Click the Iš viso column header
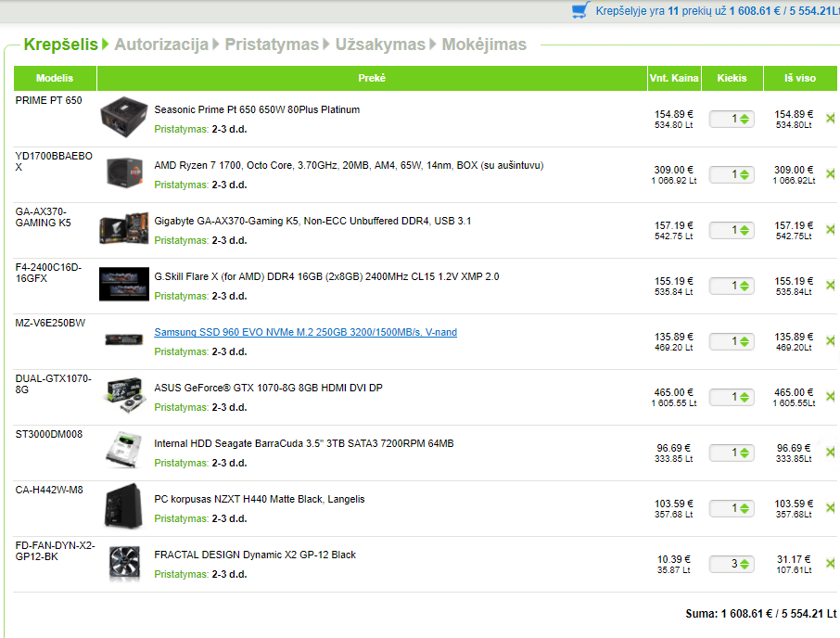840x638 pixels. (x=800, y=78)
